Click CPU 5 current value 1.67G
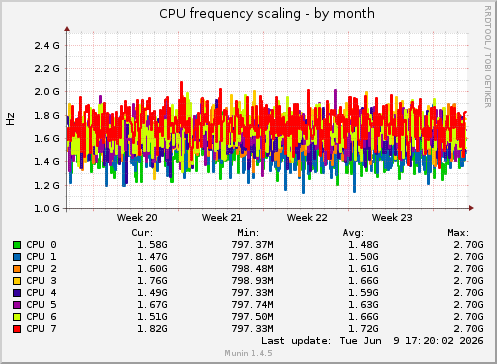 pyautogui.click(x=152, y=305)
